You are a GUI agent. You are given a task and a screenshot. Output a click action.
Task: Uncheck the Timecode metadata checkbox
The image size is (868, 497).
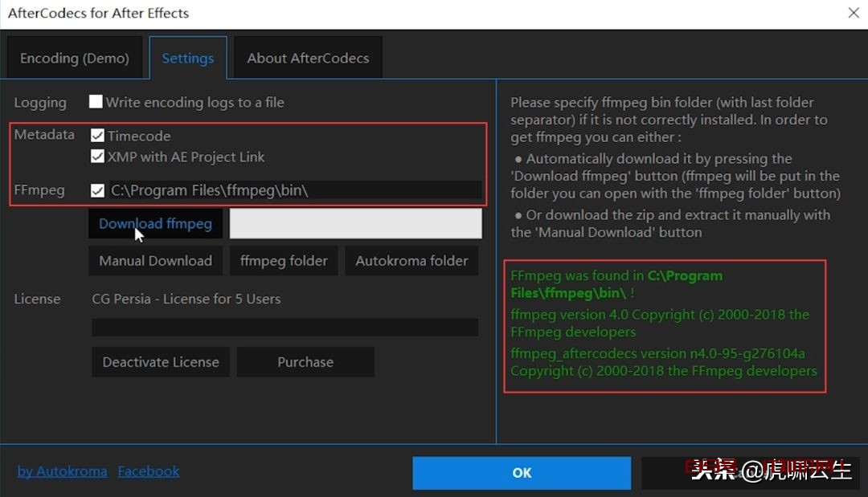point(98,136)
